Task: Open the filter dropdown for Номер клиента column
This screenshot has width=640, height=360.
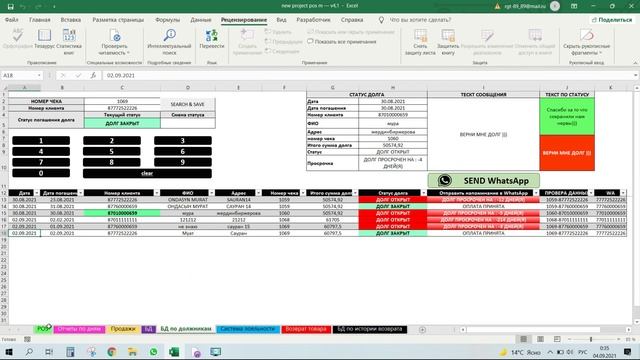Action: (x=157, y=193)
